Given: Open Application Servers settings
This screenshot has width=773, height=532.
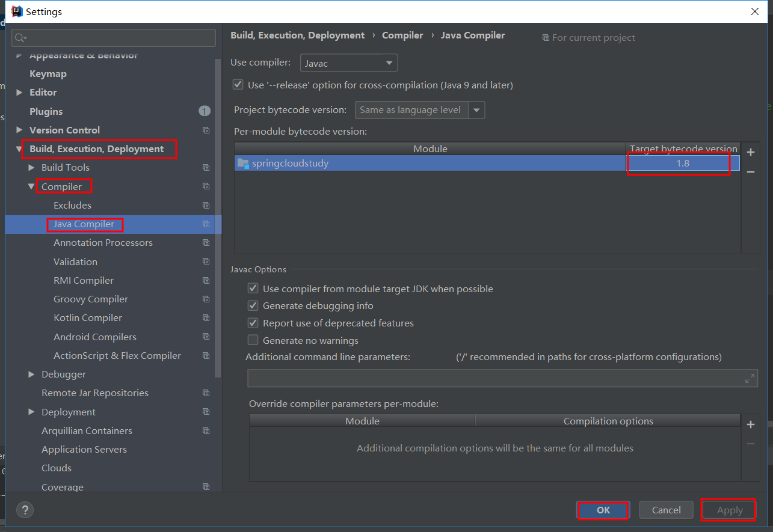Looking at the screenshot, I should click(x=84, y=450).
